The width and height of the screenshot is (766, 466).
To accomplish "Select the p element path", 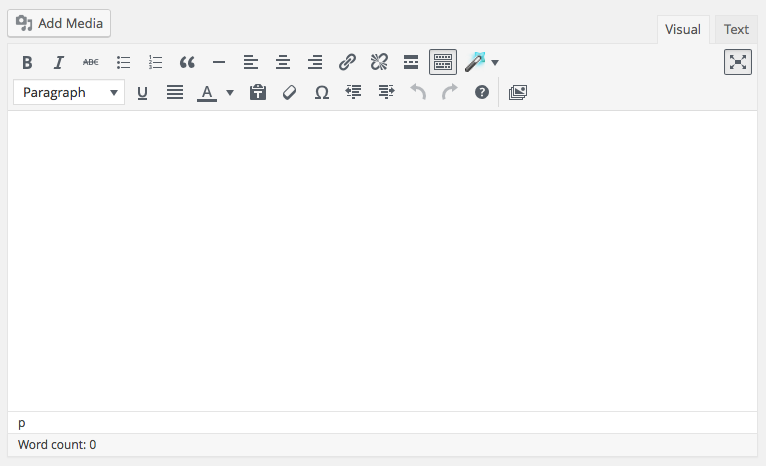I will (x=21, y=423).
